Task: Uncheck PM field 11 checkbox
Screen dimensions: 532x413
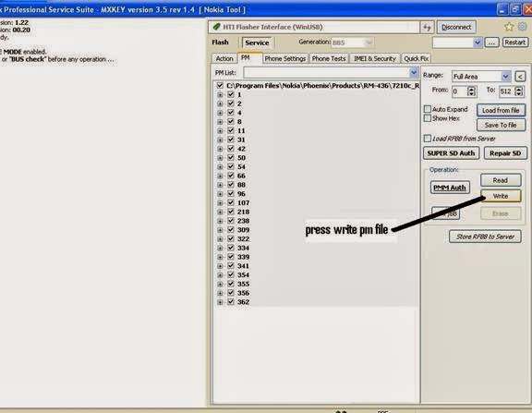Action: tap(231, 130)
